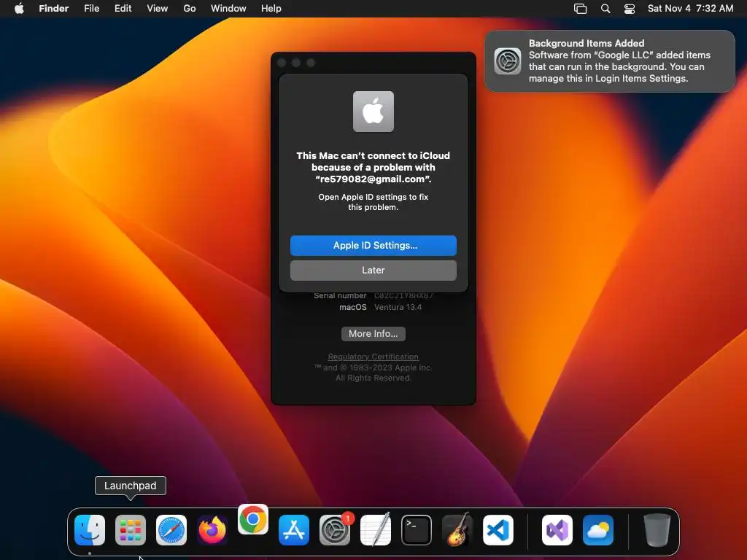Open purple Visual Studio icon in Dock
The height and width of the screenshot is (560, 747).
[557, 529]
